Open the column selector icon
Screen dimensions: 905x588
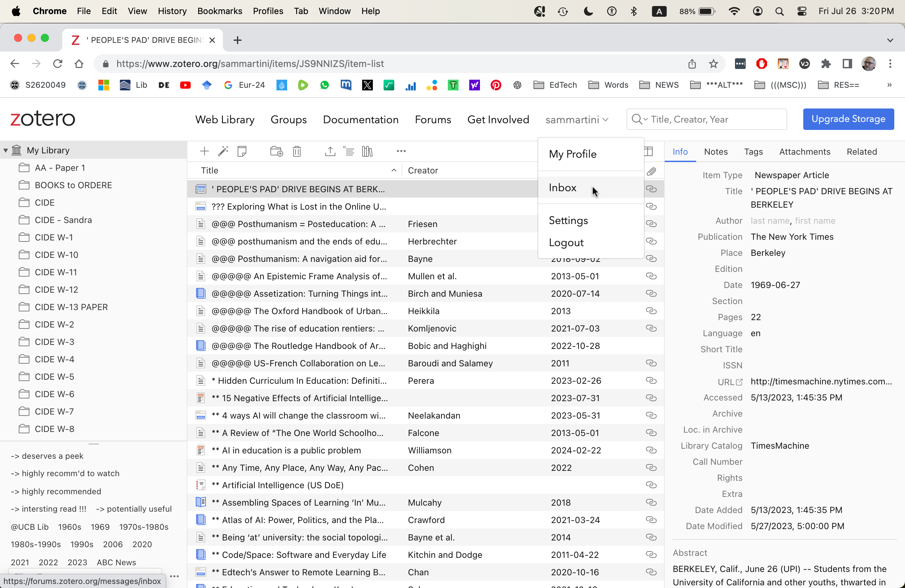[x=649, y=151]
